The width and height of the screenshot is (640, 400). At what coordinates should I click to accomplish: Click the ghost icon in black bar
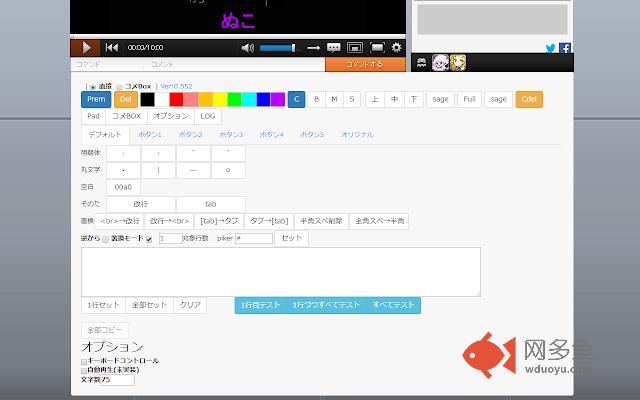pos(421,62)
